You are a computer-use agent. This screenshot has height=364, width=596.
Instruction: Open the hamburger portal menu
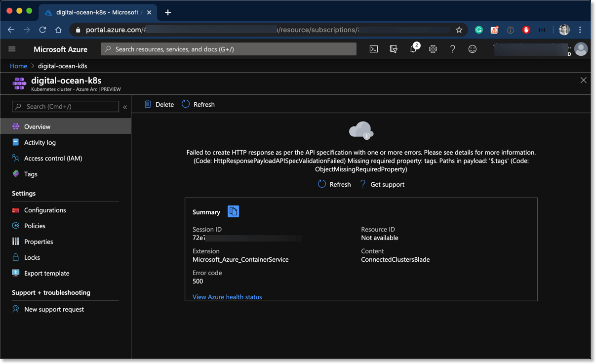12,49
